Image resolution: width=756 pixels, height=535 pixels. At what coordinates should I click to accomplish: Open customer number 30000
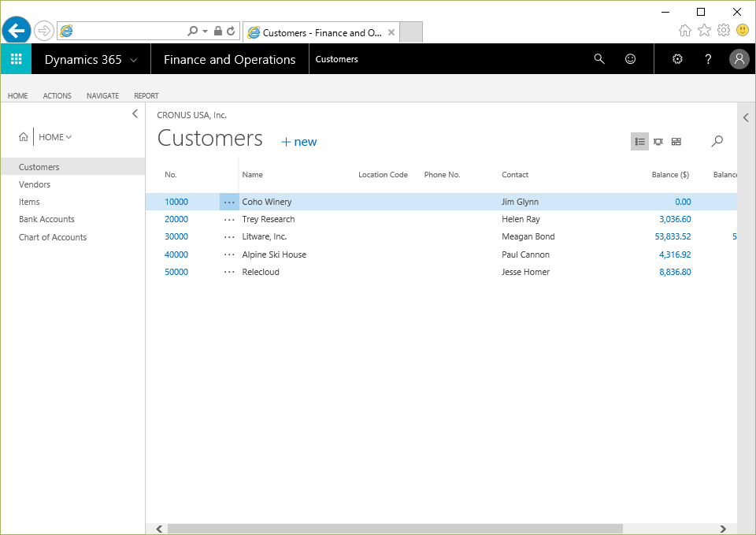pyautogui.click(x=176, y=236)
